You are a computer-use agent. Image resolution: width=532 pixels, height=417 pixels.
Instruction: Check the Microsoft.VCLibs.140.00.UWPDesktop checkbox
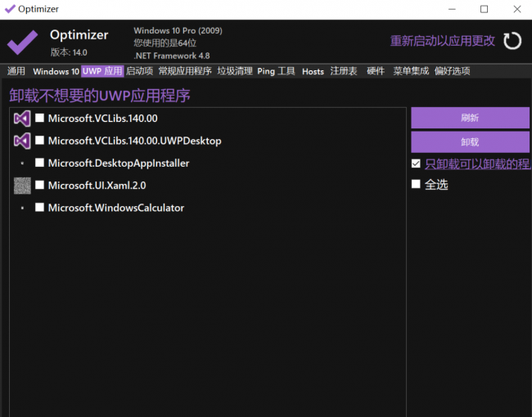(40, 141)
